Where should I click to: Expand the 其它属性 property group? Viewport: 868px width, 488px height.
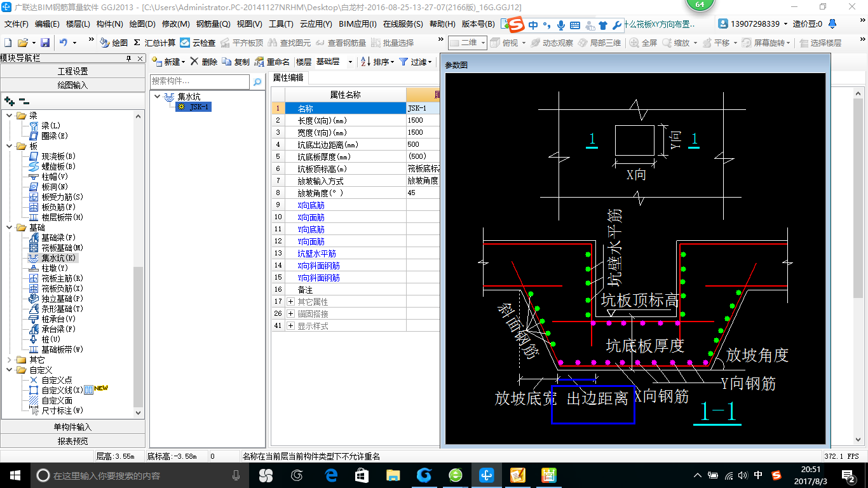coord(291,302)
